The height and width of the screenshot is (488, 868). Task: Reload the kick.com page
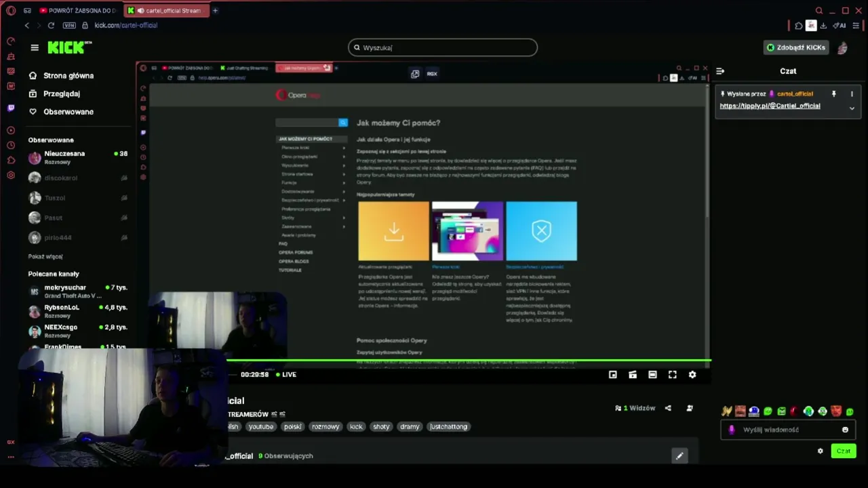[x=51, y=25]
